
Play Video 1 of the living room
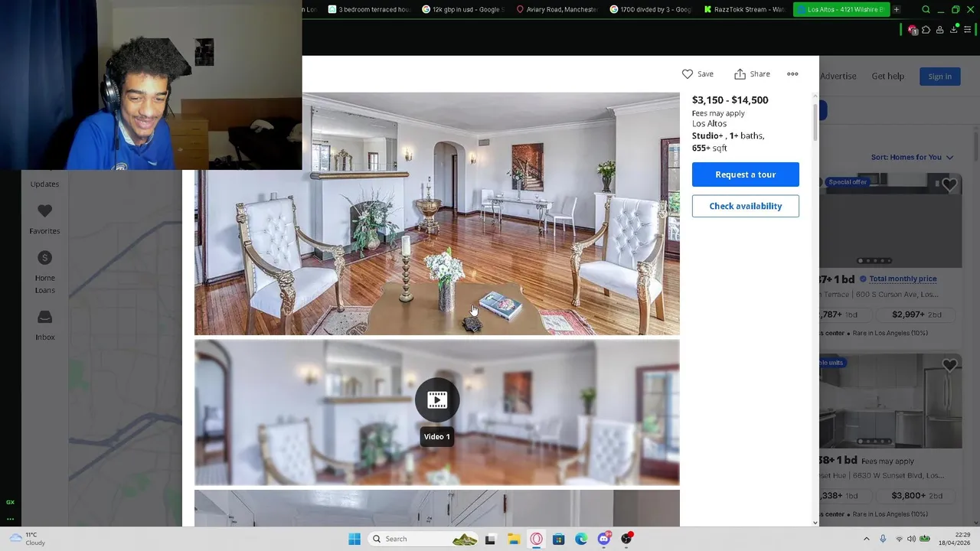(x=437, y=399)
